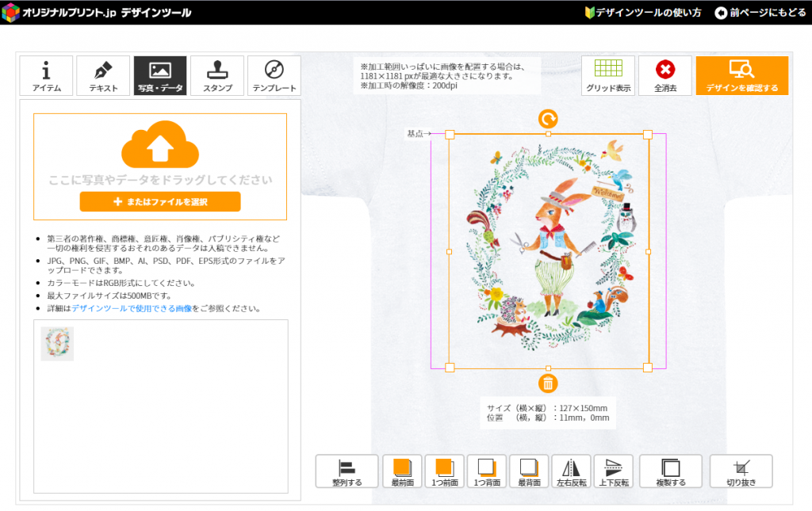Select the uploaded rabbit wreath thumbnail
812x511 pixels.
pos(57,343)
